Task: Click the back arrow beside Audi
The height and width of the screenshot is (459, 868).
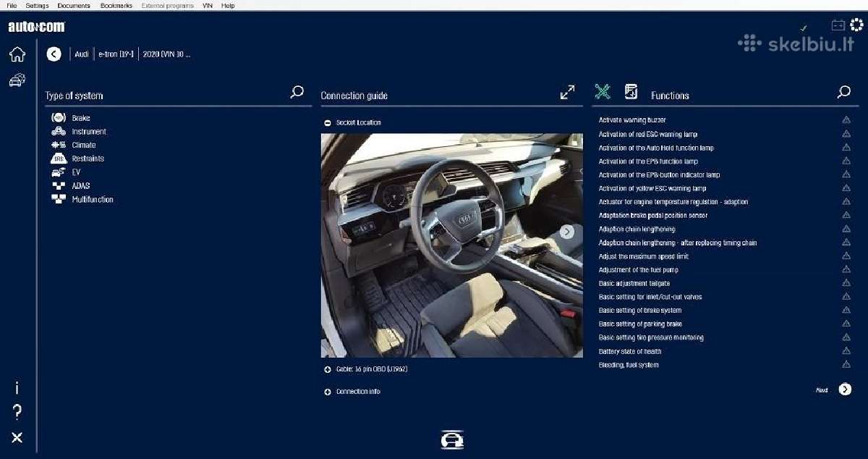Action: pos(54,54)
